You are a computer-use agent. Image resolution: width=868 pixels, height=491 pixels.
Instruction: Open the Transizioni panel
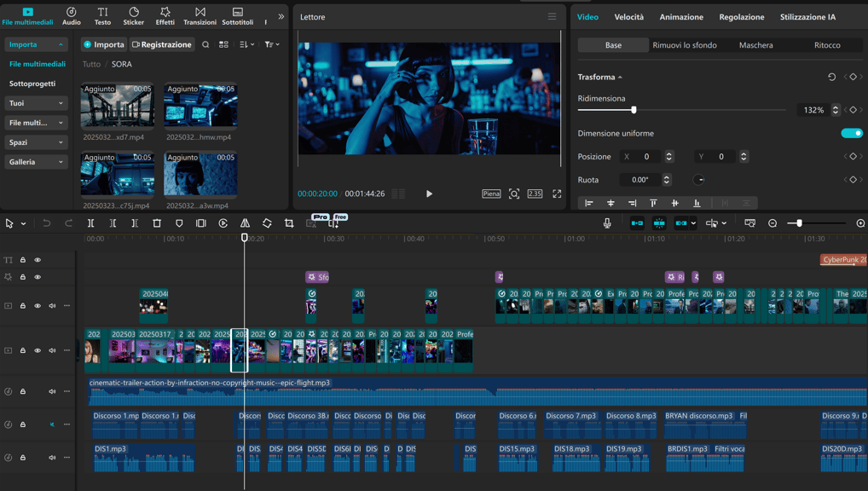(200, 15)
